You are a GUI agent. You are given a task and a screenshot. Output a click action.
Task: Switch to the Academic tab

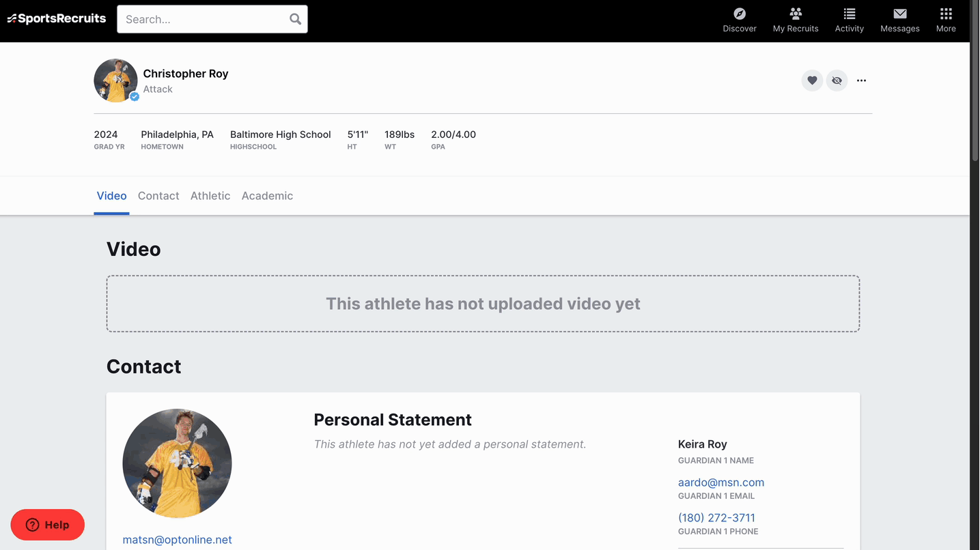[267, 196]
